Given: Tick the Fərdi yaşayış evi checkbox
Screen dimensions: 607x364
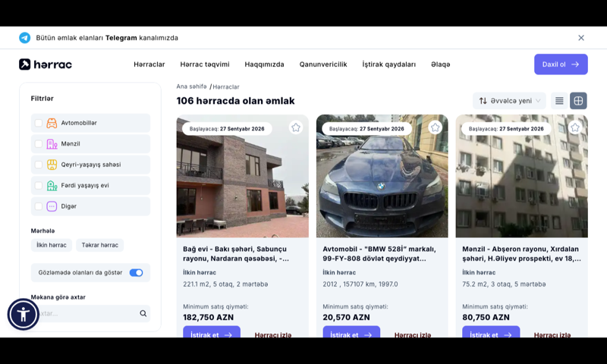Looking at the screenshot, I should [x=39, y=185].
